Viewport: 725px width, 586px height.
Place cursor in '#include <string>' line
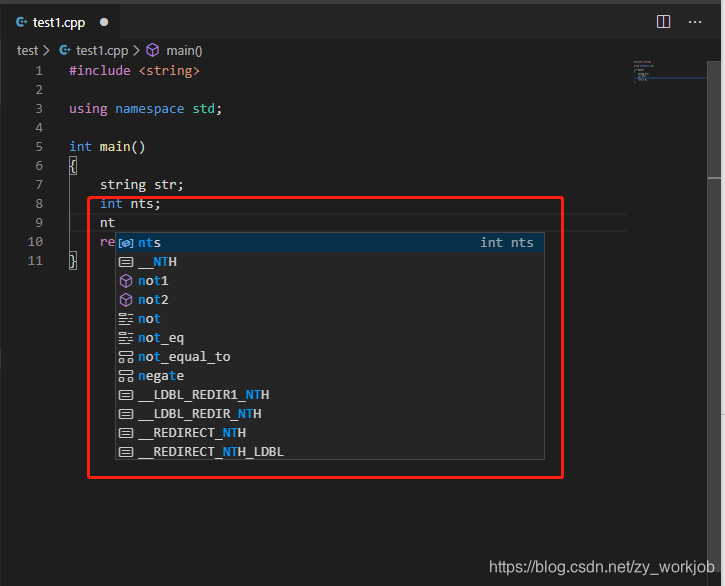tap(134, 71)
